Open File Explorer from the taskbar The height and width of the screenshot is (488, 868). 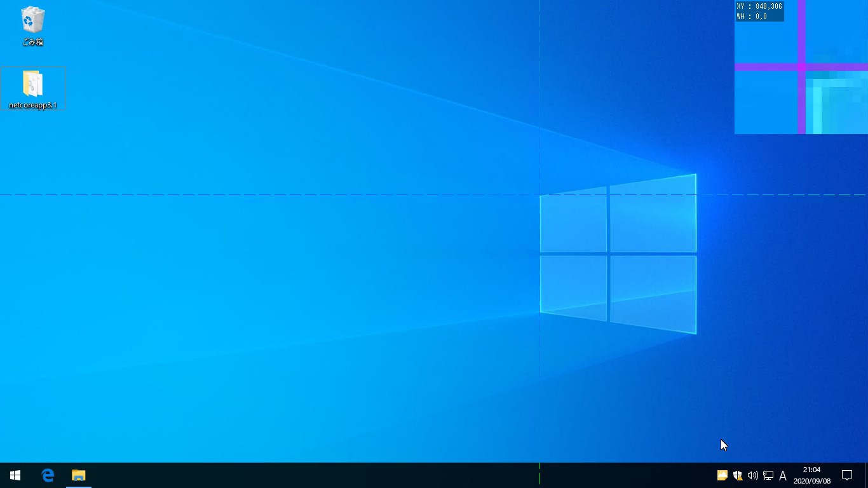pos(78,475)
